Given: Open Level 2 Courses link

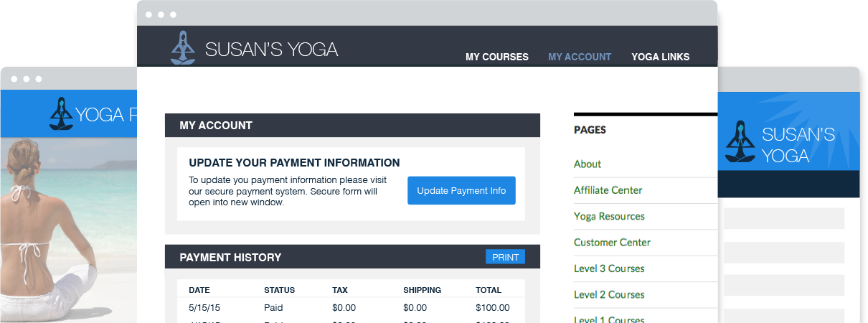Looking at the screenshot, I should pos(609,294).
